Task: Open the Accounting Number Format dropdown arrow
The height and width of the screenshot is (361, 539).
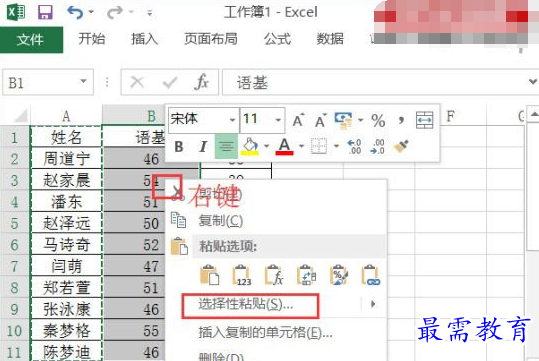Action: (361, 120)
